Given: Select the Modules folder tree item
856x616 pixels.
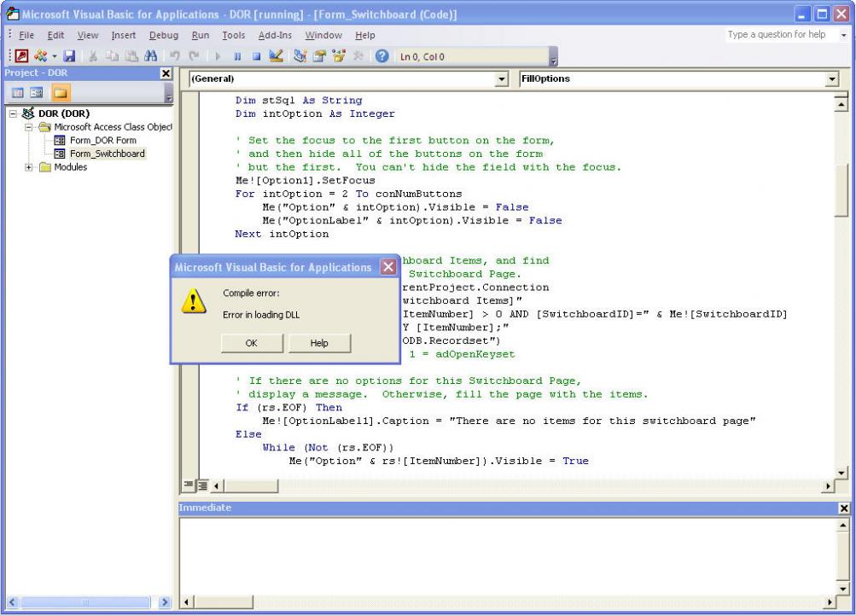Looking at the screenshot, I should 71,167.
